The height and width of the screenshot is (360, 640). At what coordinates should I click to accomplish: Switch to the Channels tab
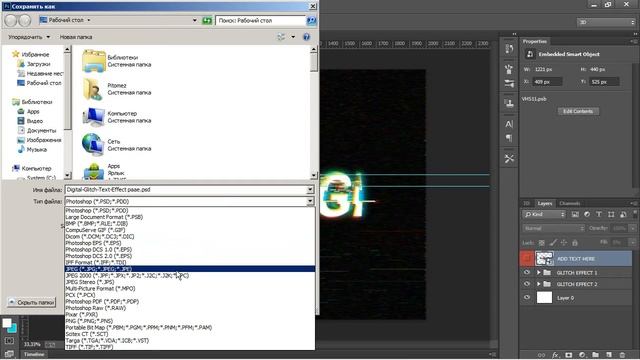[x=569, y=203]
